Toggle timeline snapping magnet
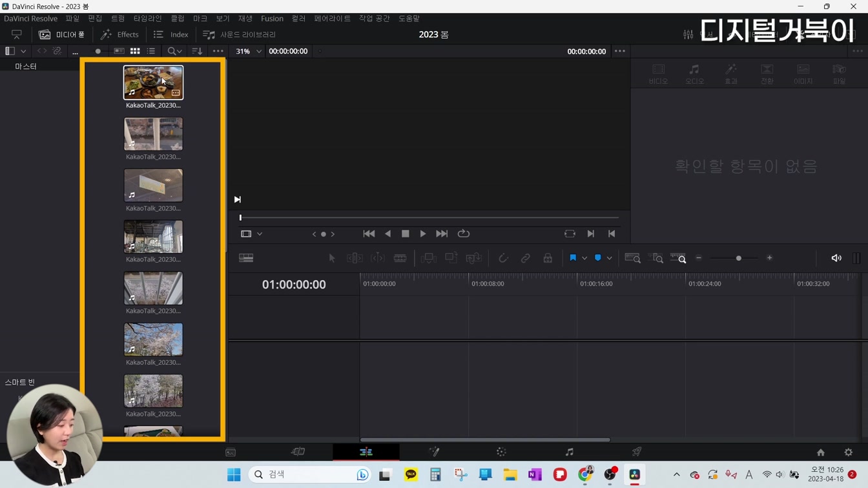The width and height of the screenshot is (868, 488). pyautogui.click(x=503, y=258)
